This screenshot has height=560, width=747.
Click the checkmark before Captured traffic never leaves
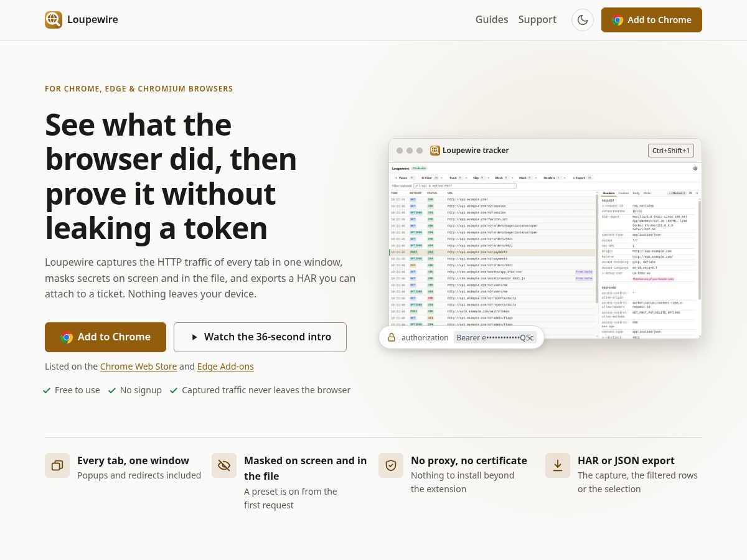(174, 390)
